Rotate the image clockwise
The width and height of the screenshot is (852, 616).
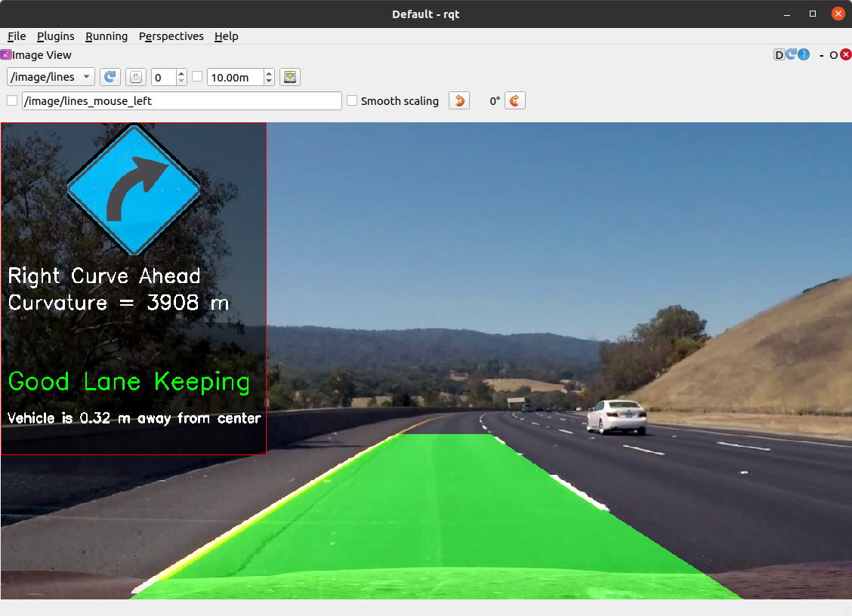(x=514, y=100)
